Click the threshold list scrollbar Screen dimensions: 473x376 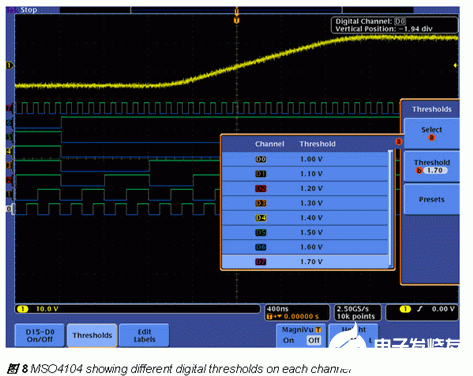tap(390, 209)
